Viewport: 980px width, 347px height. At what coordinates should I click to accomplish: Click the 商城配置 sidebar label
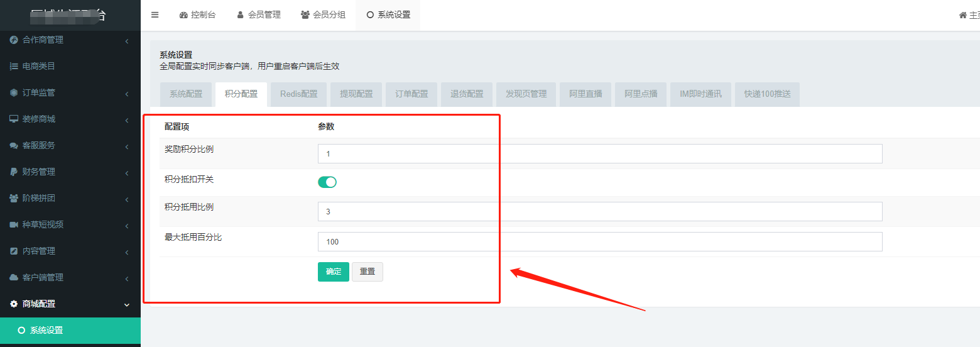[x=39, y=304]
